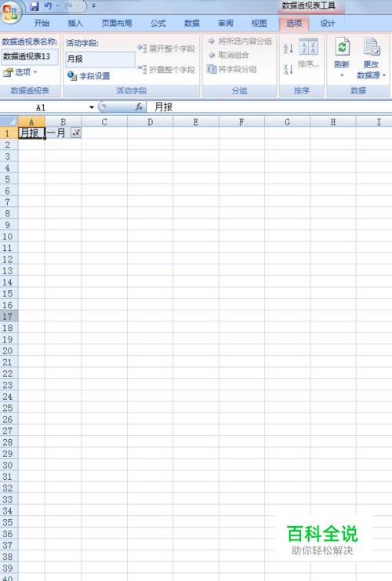Image resolution: width=392 pixels, height=581 pixels.
Task: Click 更改数据源 change data source
Action: [x=372, y=59]
